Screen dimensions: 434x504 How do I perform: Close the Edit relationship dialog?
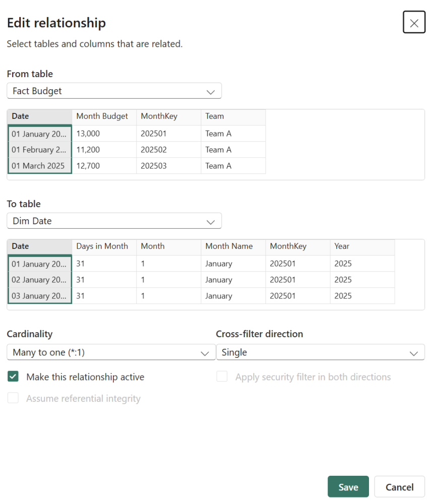tap(414, 22)
